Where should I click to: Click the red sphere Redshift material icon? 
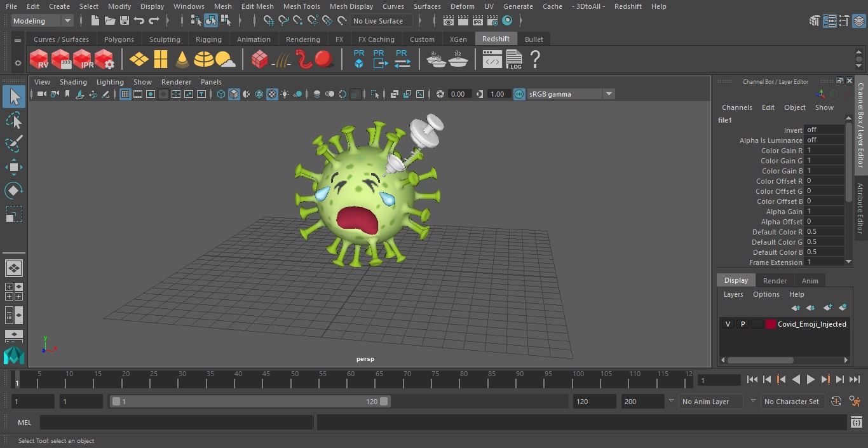tap(324, 60)
